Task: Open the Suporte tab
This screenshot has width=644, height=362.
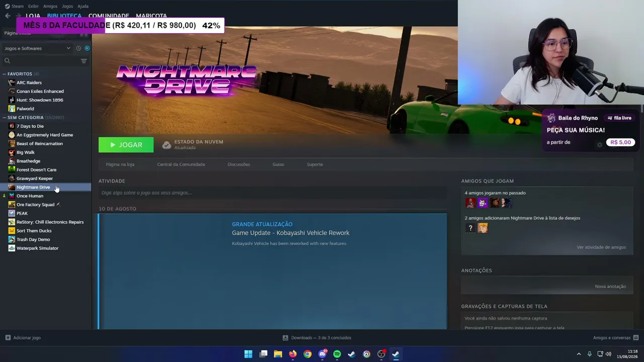Action: 315,164
